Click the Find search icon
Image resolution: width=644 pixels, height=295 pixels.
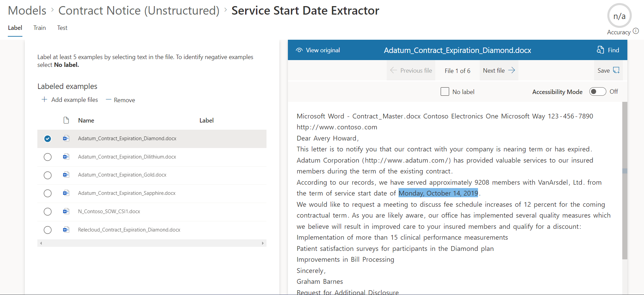[x=600, y=50]
